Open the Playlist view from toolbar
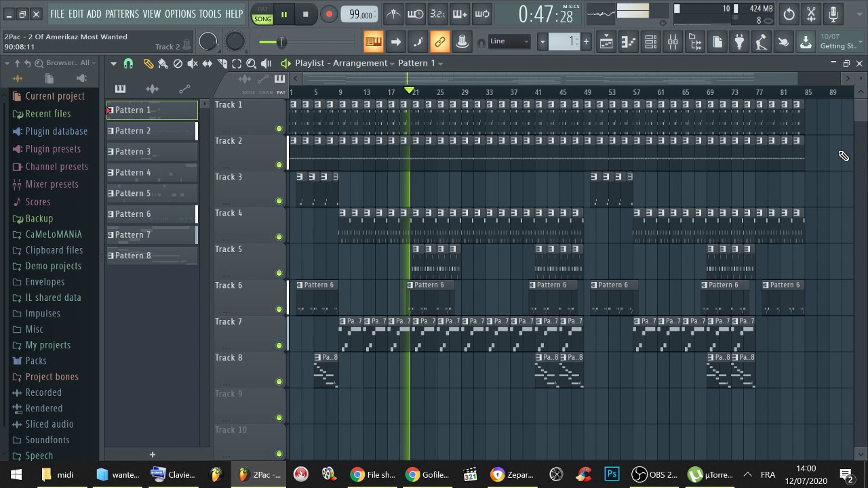 (606, 42)
